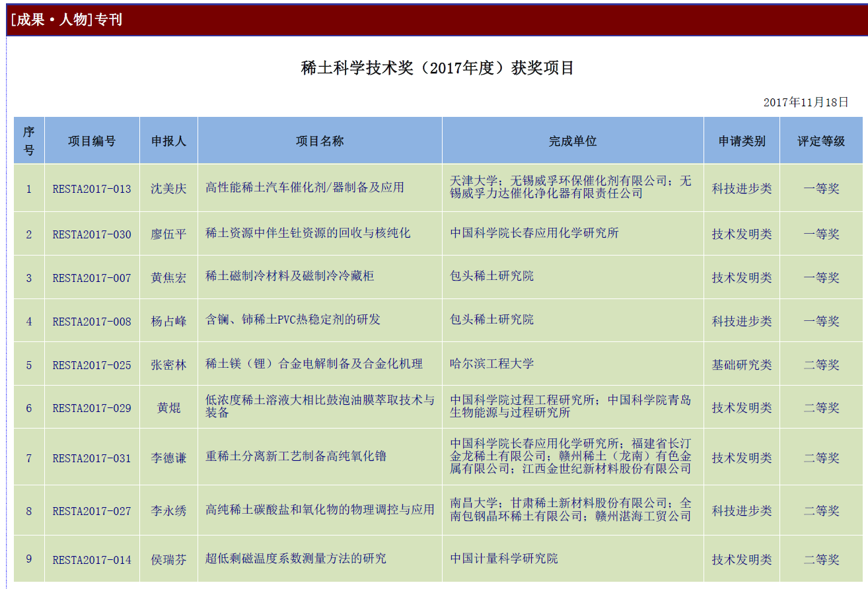Click the 申请类别 column header
This screenshot has height=589, width=868.
tap(742, 141)
